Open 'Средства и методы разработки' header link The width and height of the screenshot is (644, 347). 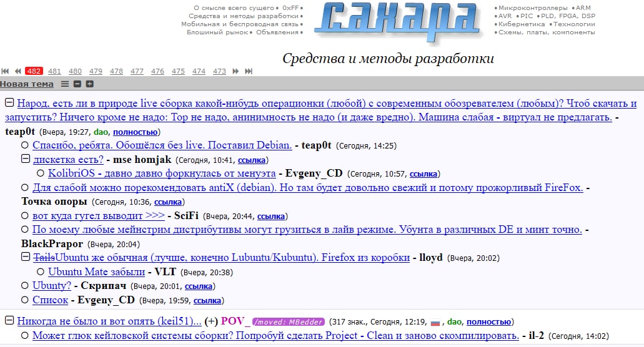(x=244, y=16)
